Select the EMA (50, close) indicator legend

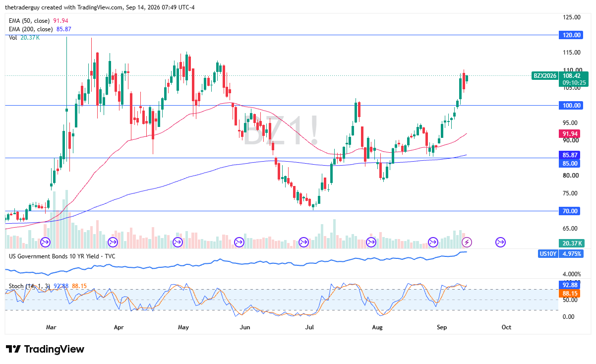coord(38,20)
